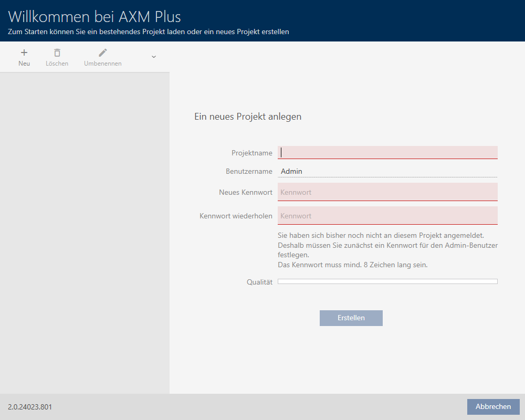This screenshot has width=525, height=420.
Task: Click the Benutzername field showing Admin
Action: coord(387,171)
